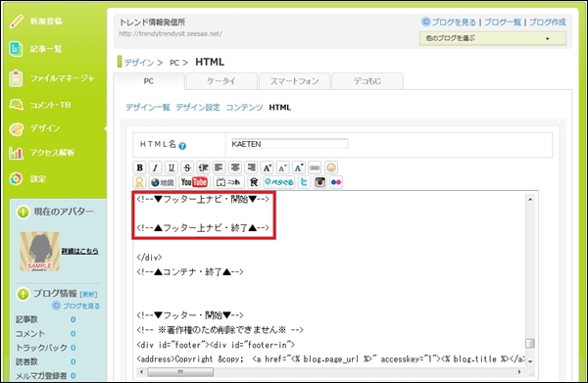Toggle bold formatting
Image resolution: width=588 pixels, height=383 pixels.
139,168
